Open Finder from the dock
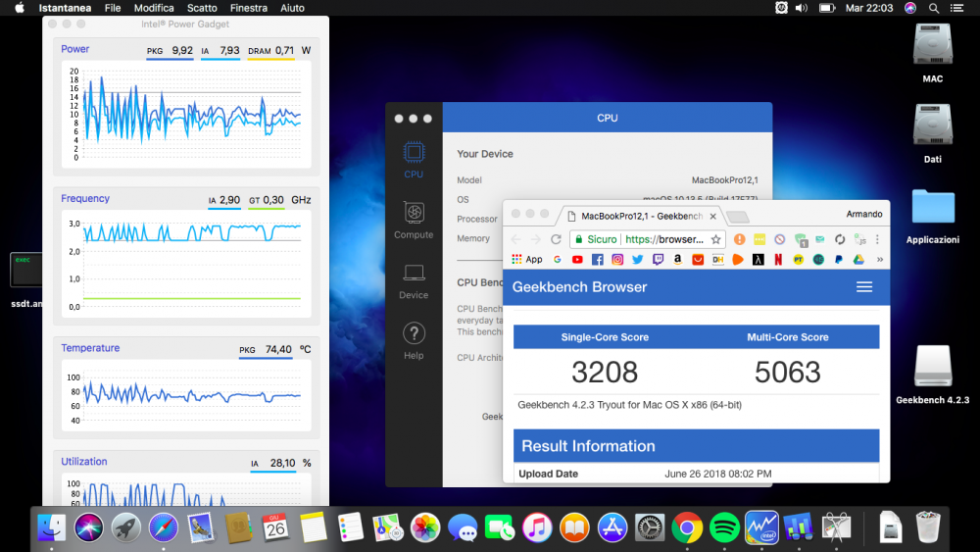The width and height of the screenshot is (980, 552). [x=51, y=528]
